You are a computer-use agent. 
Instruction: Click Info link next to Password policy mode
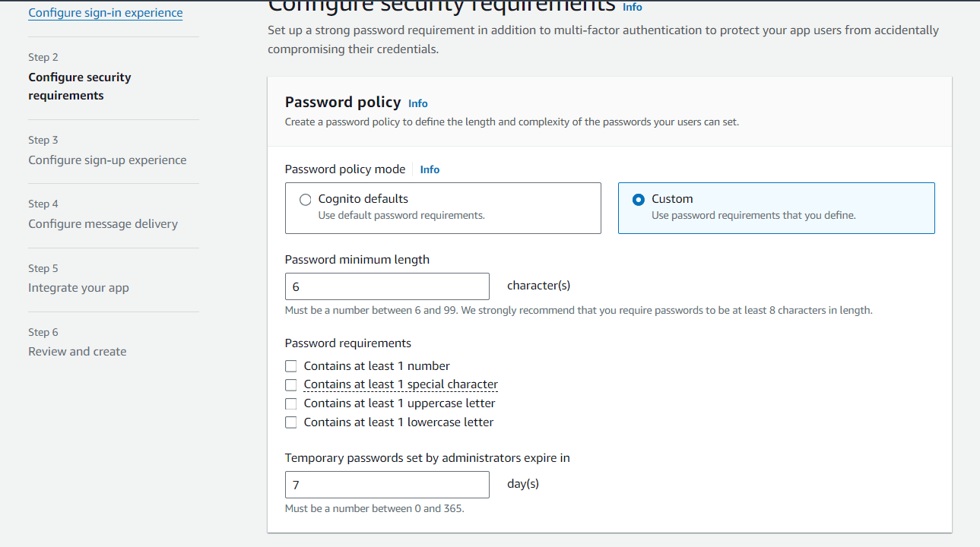click(430, 169)
